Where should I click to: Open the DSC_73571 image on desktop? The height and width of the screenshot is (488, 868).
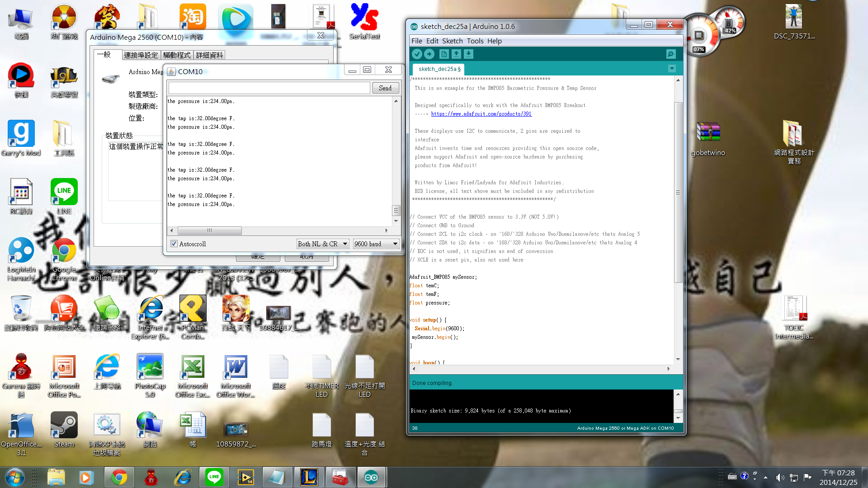tap(794, 21)
